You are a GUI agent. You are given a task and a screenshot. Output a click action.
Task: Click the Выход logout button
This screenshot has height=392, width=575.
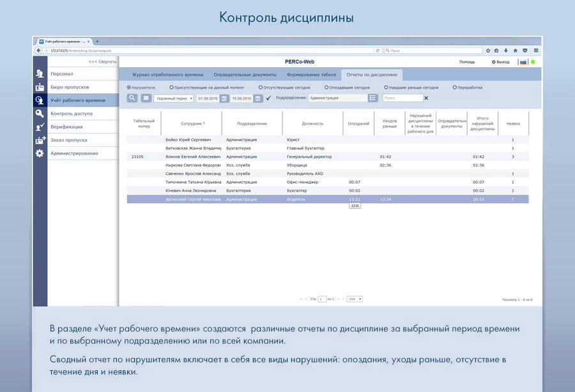coord(500,62)
